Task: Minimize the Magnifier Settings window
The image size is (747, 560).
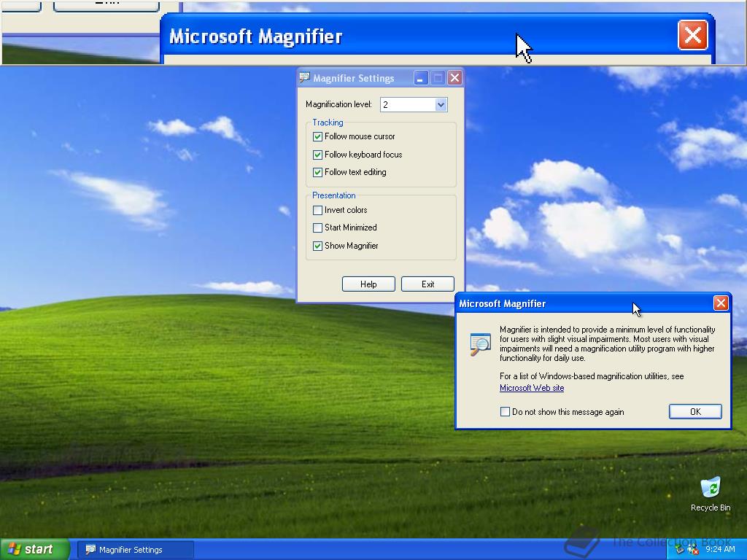Action: pos(421,77)
